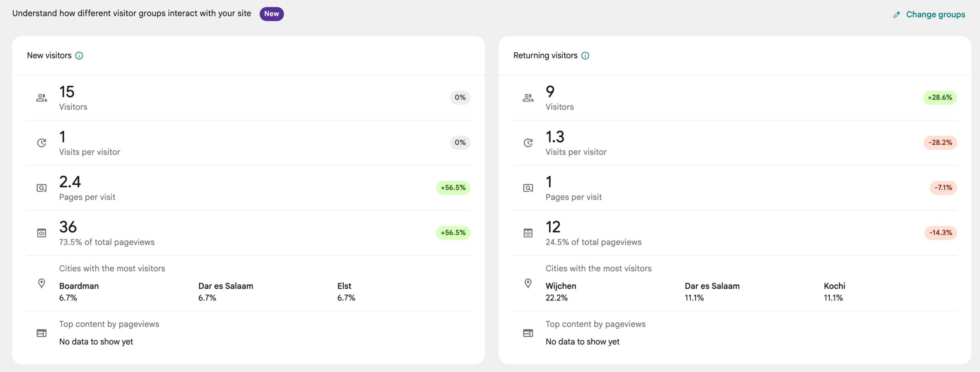Click the pencil icon next to Change groups

click(x=897, y=15)
